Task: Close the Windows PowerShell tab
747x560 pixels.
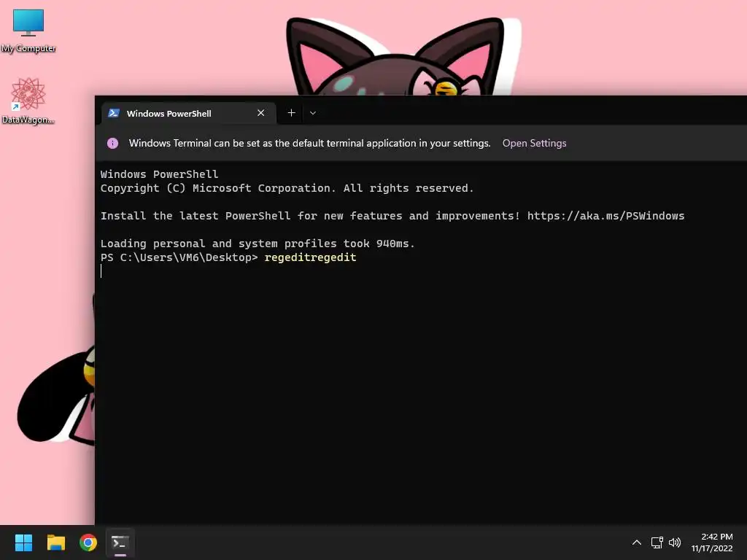Action: 260,113
